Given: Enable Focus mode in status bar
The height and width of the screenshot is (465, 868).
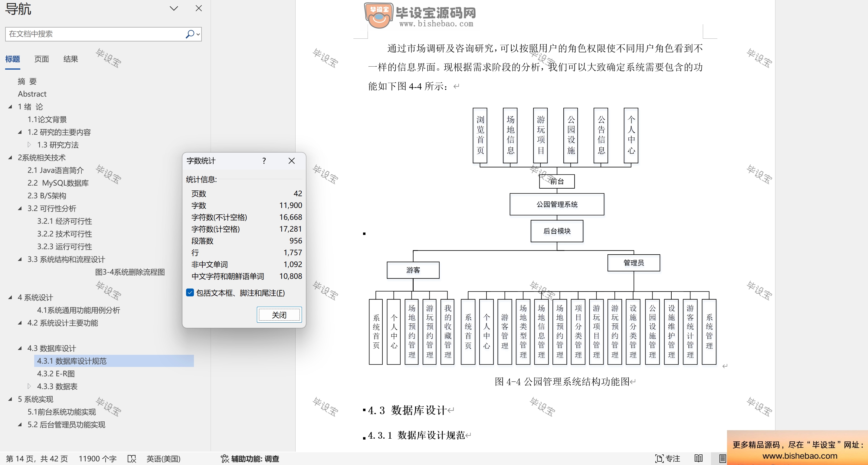Looking at the screenshot, I should pos(667,459).
